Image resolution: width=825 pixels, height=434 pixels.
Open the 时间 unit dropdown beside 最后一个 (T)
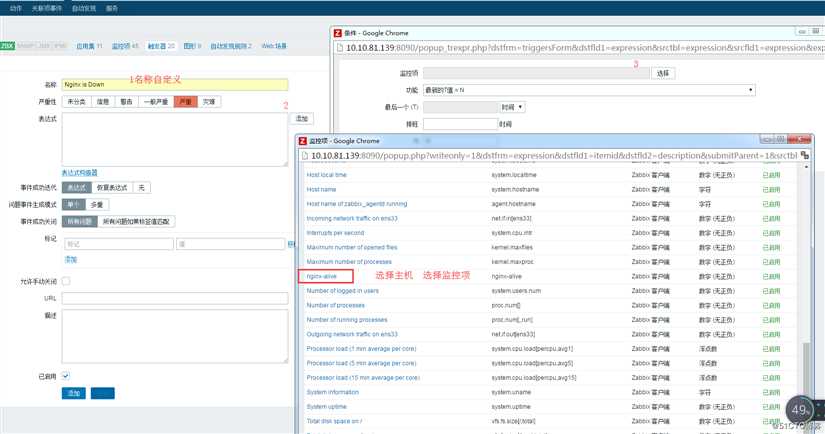pyautogui.click(x=512, y=107)
